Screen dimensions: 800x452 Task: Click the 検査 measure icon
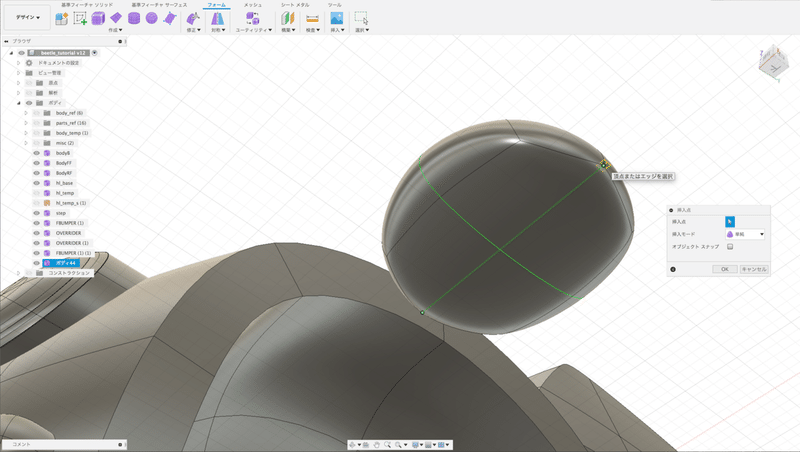coord(312,18)
